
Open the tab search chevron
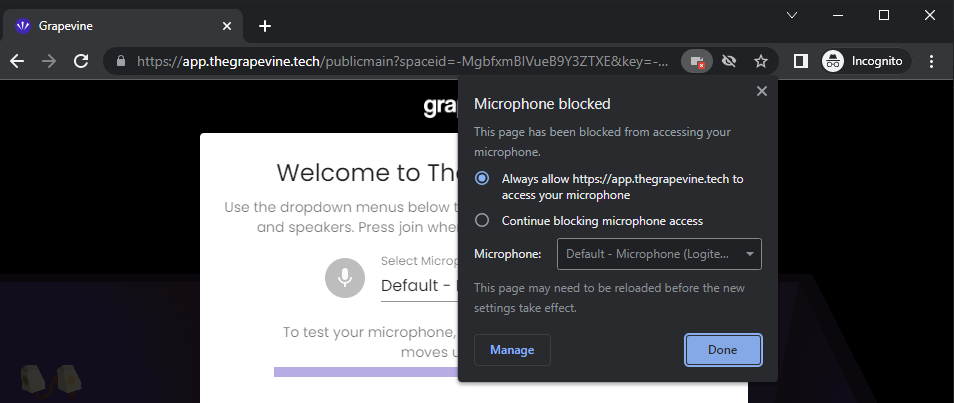pyautogui.click(x=792, y=15)
